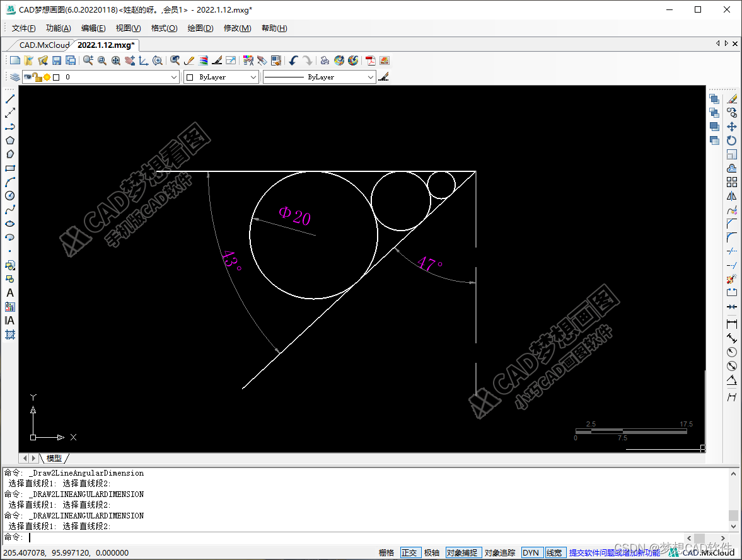Open the 功能(A) menu

click(x=58, y=28)
